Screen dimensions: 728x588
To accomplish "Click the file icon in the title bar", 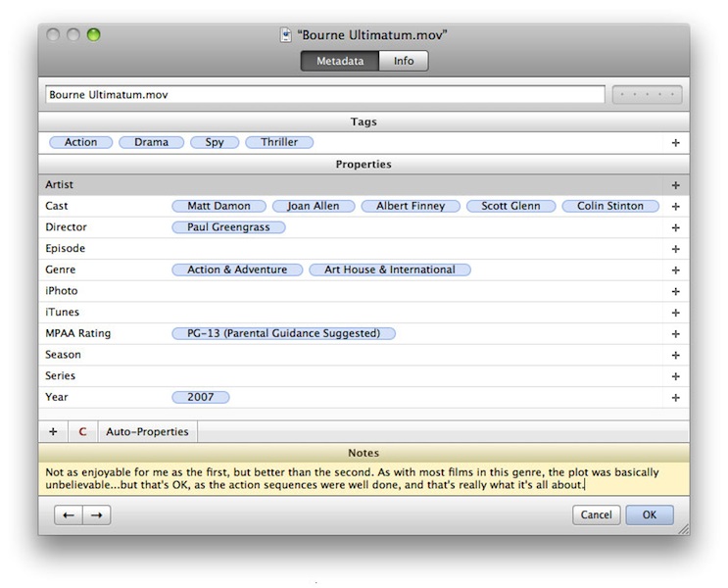I will pos(286,35).
